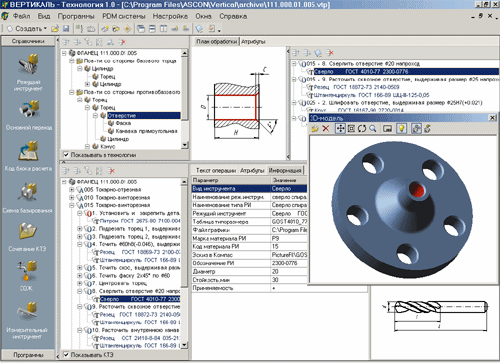
Task: Open the Создать dropdown arrow
Action: pyautogui.click(x=45, y=29)
